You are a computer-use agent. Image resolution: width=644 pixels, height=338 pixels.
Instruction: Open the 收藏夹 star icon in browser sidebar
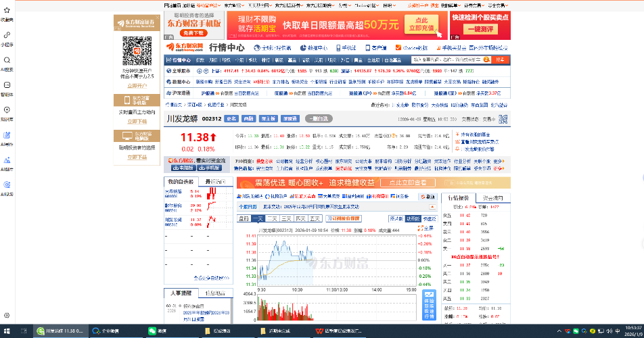7,10
